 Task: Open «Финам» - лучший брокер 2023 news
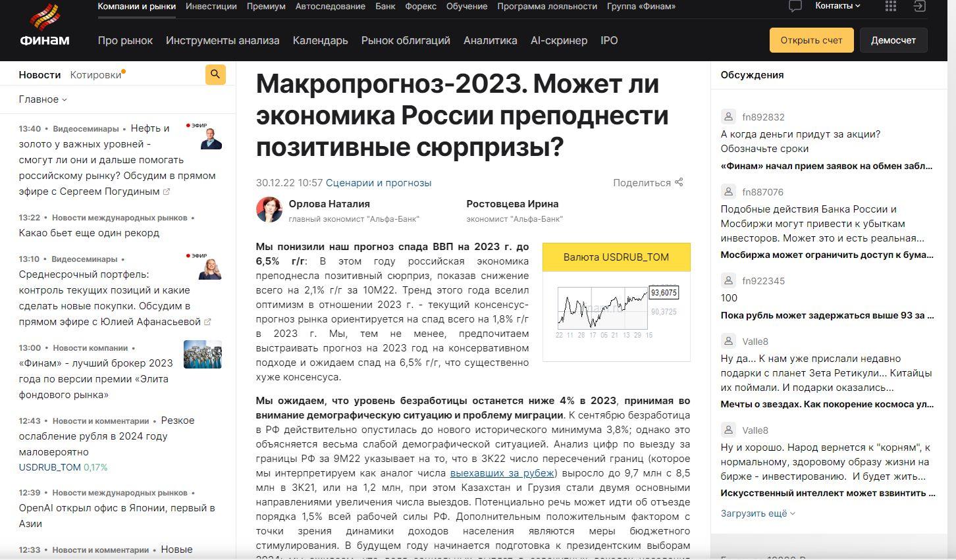(95, 379)
